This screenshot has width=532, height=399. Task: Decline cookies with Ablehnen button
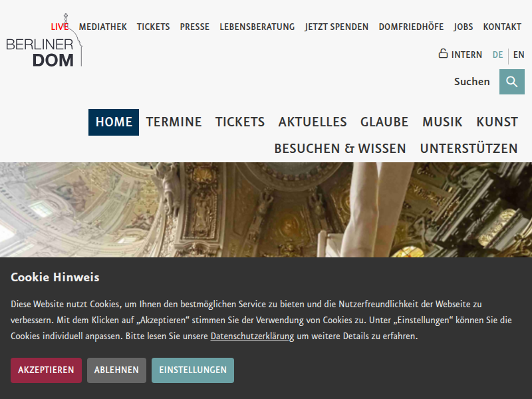pyautogui.click(x=116, y=370)
